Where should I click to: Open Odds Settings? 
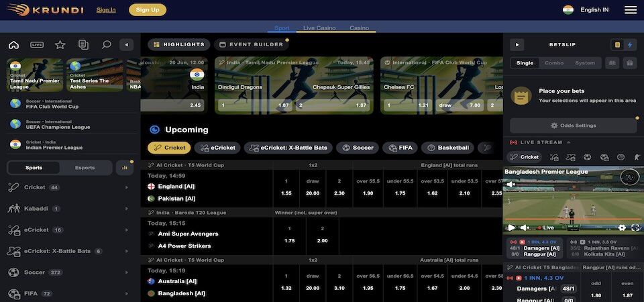pyautogui.click(x=573, y=125)
